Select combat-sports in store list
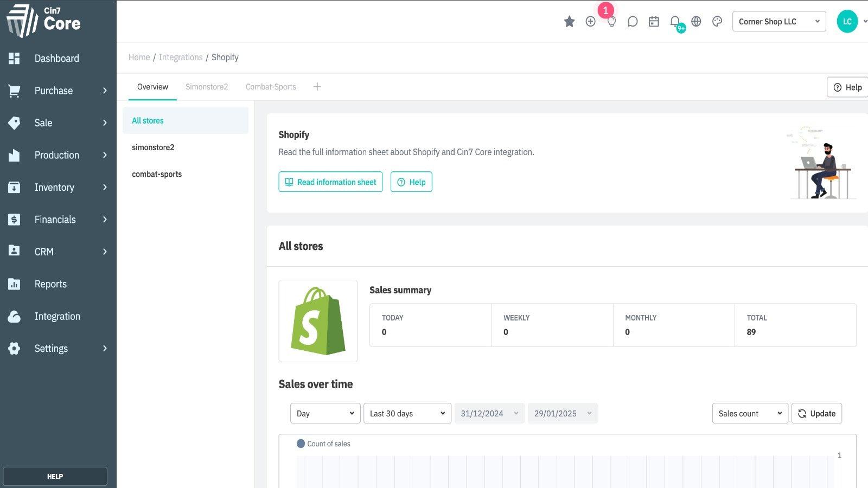The image size is (868, 488). pos(186,174)
